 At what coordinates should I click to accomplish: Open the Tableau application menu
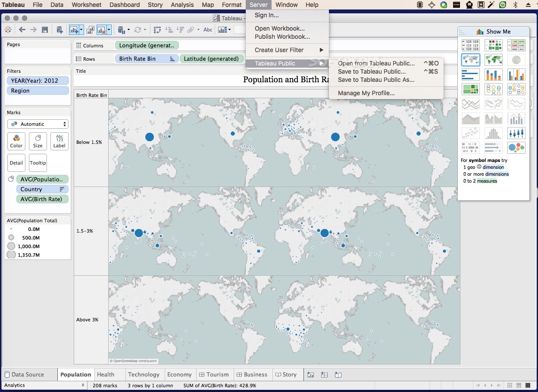pyautogui.click(x=13, y=5)
